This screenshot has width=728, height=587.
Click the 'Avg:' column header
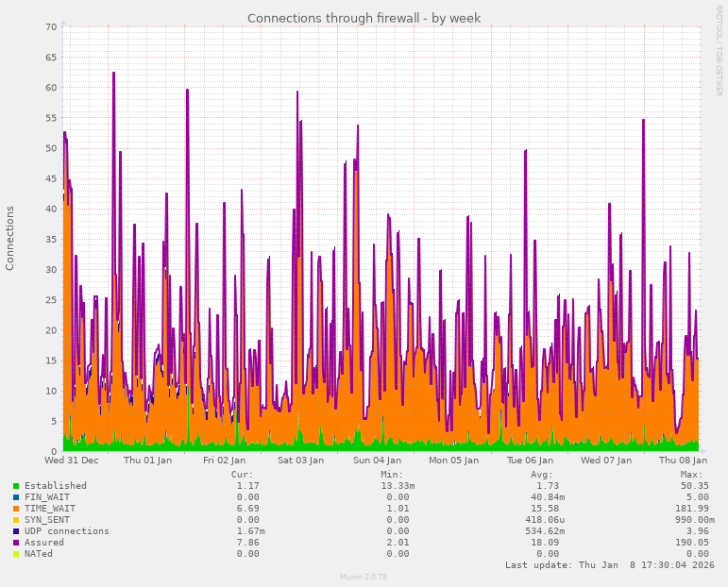(542, 475)
